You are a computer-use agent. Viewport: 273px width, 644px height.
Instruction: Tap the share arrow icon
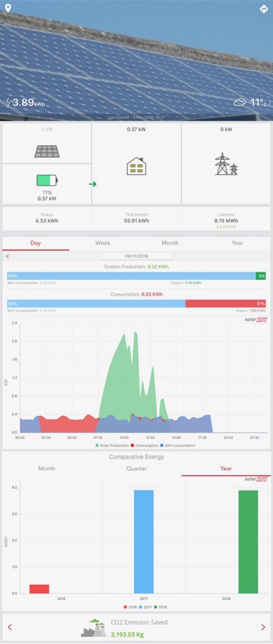pyautogui.click(x=264, y=9)
